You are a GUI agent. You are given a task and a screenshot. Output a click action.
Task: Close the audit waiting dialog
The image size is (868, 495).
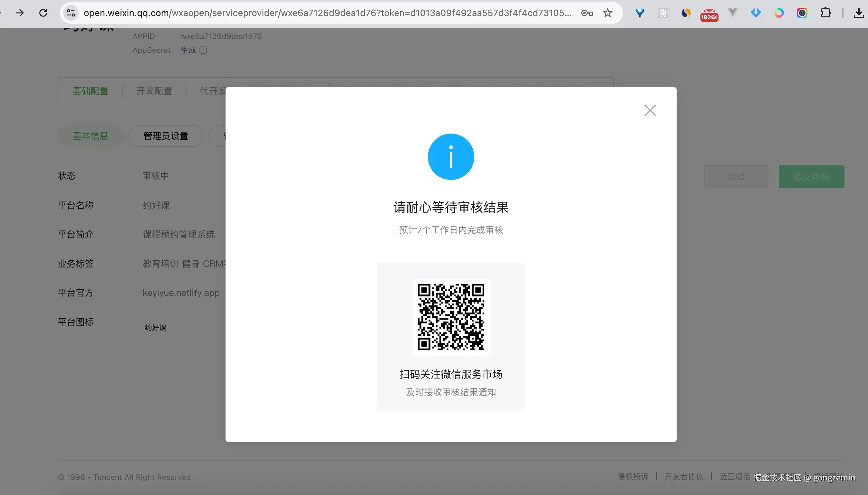(x=650, y=110)
